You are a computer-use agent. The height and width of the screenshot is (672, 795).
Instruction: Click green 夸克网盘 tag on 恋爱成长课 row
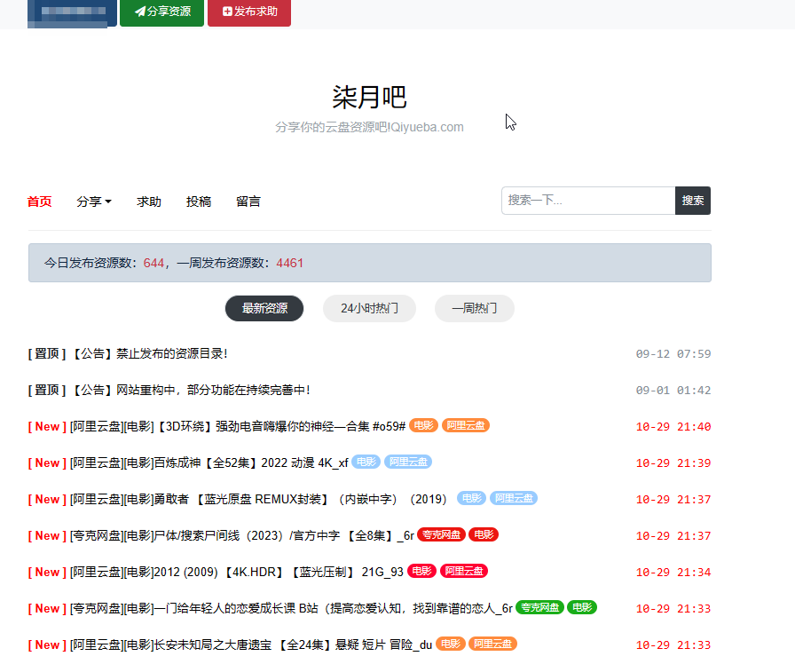pos(539,607)
